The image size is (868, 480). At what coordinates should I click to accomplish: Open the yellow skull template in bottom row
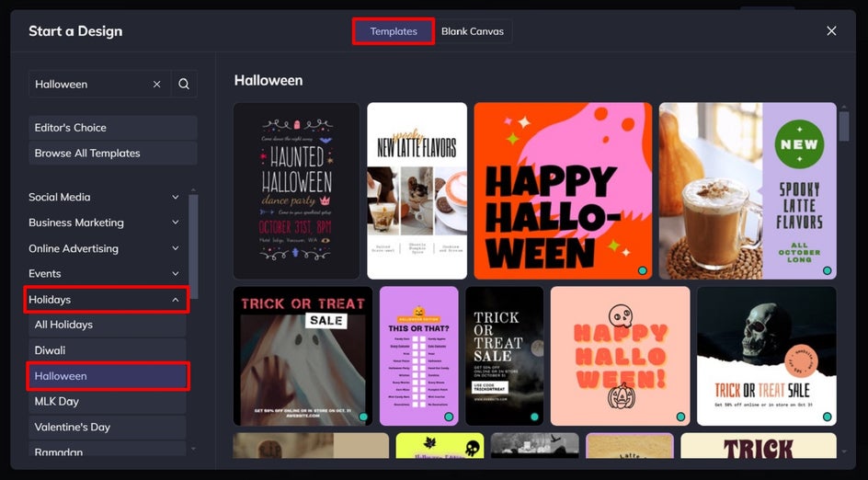pos(440,446)
